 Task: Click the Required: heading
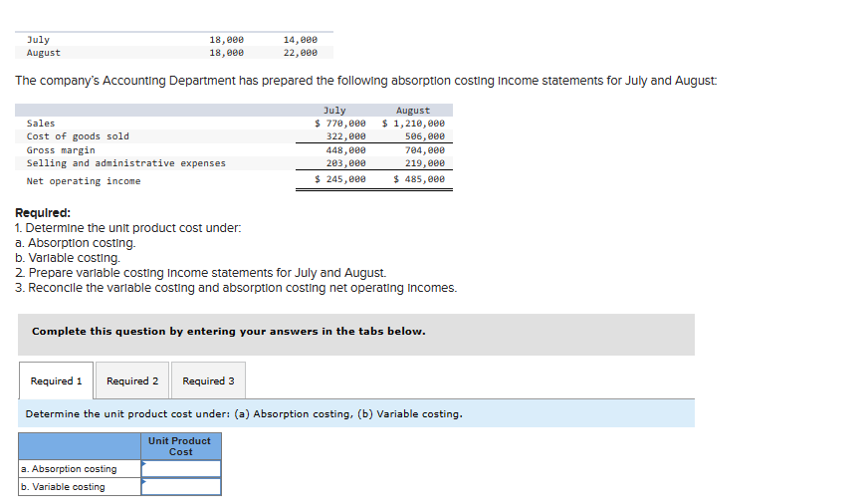point(43,213)
